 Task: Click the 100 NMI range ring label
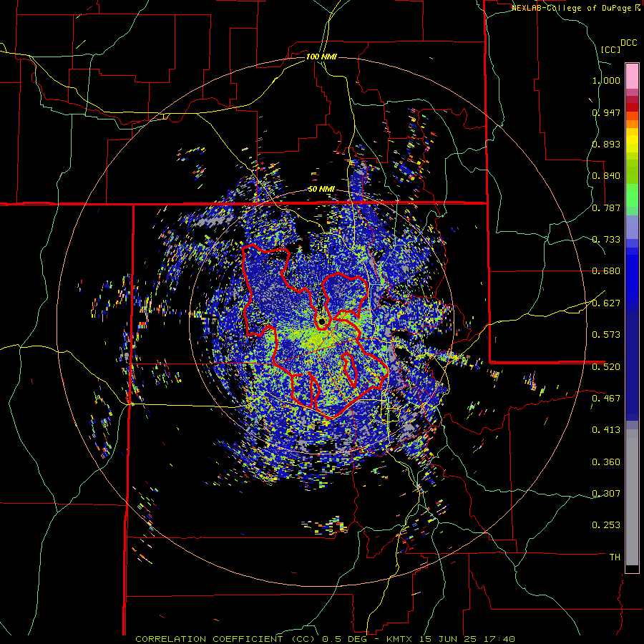tap(321, 57)
